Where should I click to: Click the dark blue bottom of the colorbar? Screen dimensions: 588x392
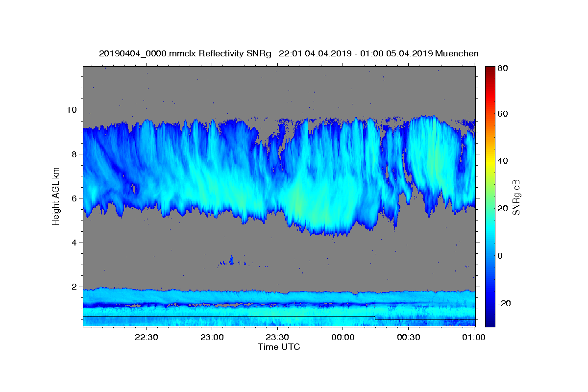click(x=490, y=322)
